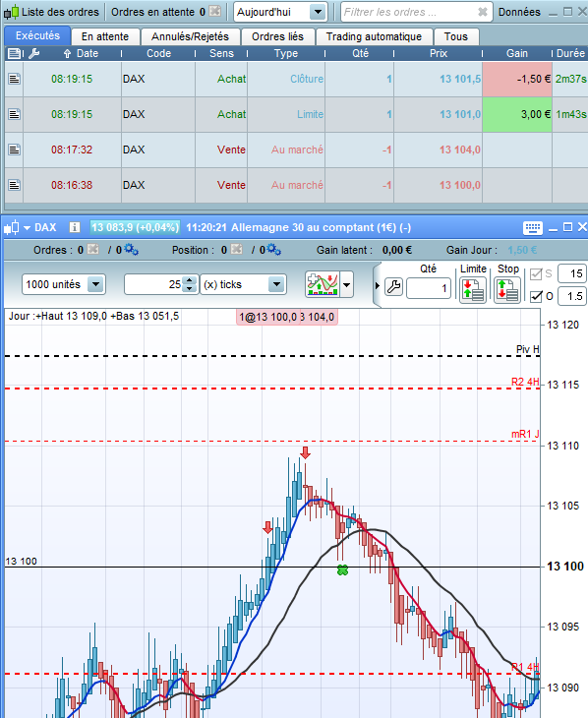Screen dimensions: 588x718
Task: Click the field showing 1.5
Action: [571, 296]
